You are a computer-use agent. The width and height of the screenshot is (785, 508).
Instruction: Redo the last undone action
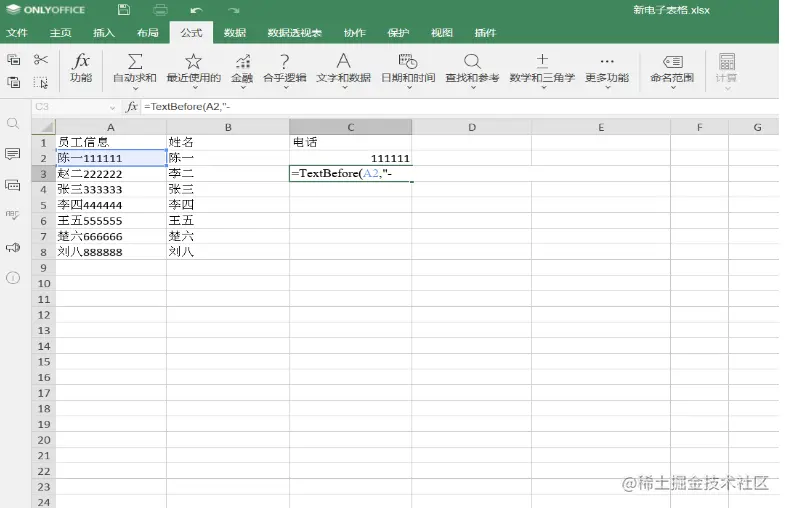tap(233, 10)
